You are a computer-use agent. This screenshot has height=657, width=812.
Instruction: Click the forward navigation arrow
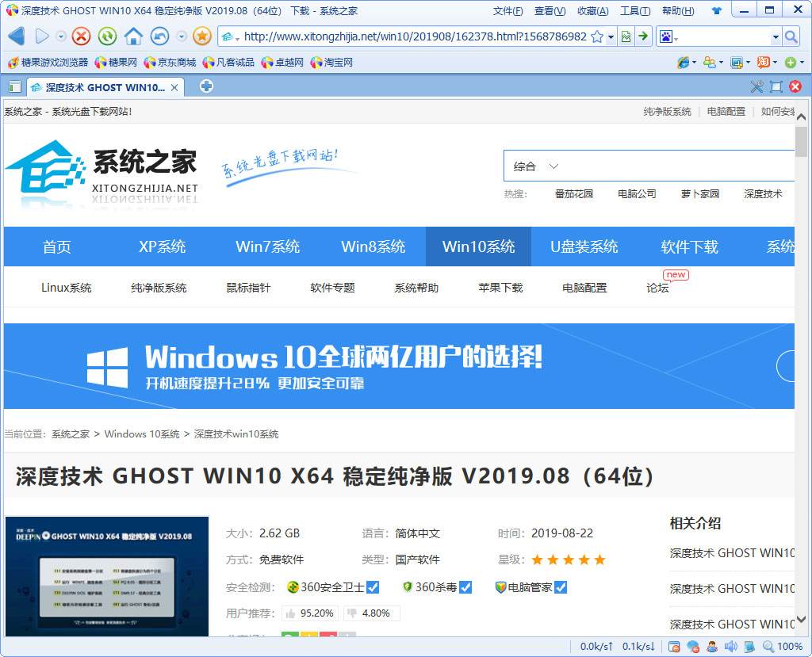click(42, 36)
